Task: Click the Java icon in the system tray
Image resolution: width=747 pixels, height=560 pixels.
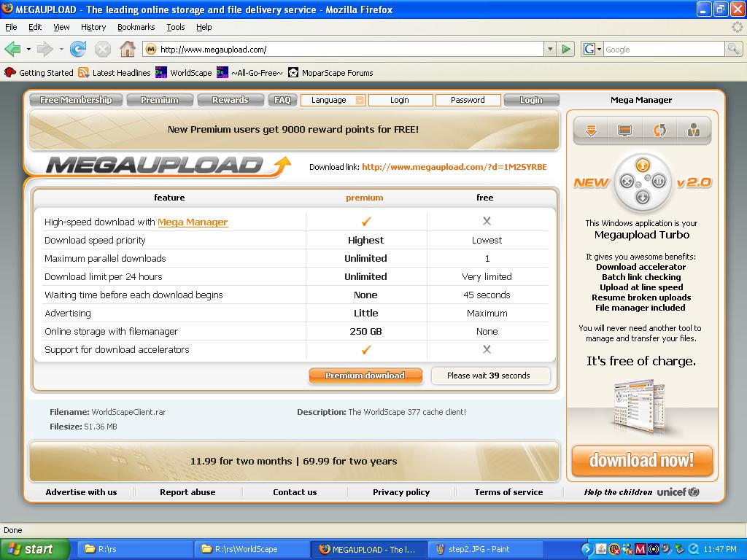Action: click(x=601, y=549)
